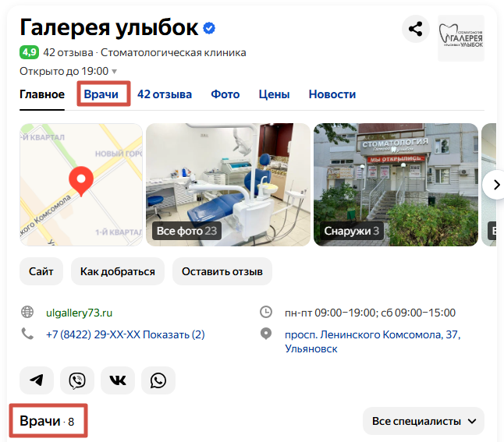Open the Фото tab

[225, 94]
